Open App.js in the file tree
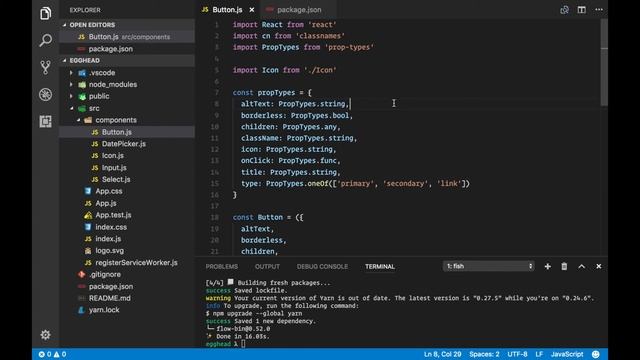Viewport: 640px width, 360px height. tap(127, 203)
